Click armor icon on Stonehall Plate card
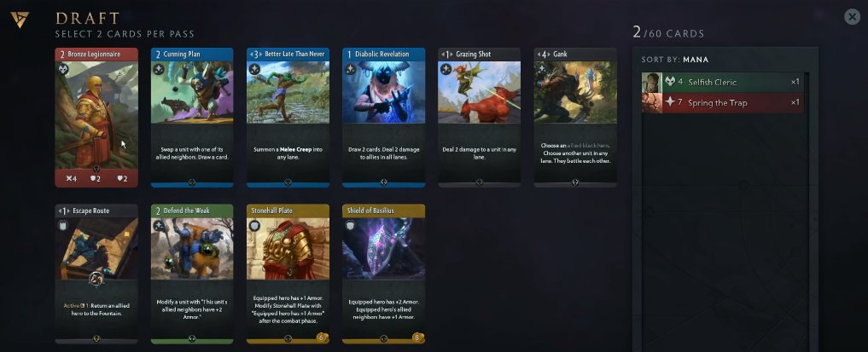This screenshot has width=868, height=352. pos(254,226)
